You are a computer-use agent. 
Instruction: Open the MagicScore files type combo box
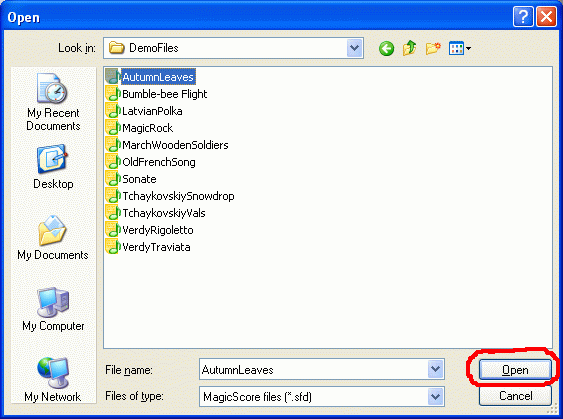(x=322, y=397)
